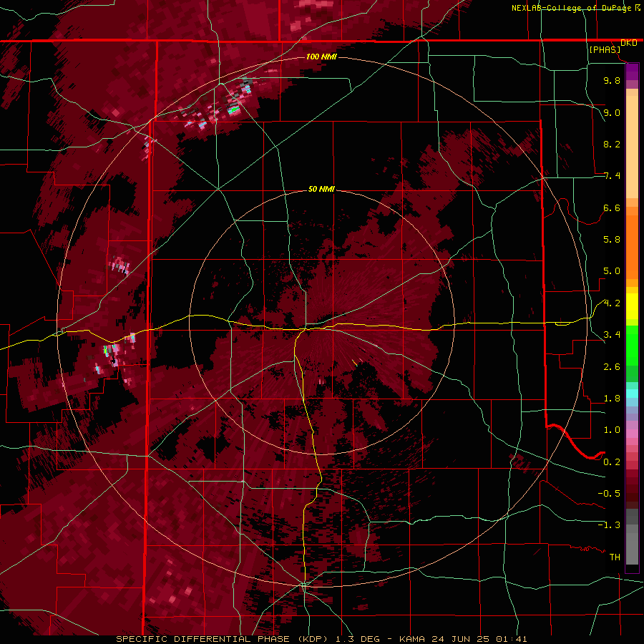Click the cyan segment of the color bar
644x644 pixels.
632,394
